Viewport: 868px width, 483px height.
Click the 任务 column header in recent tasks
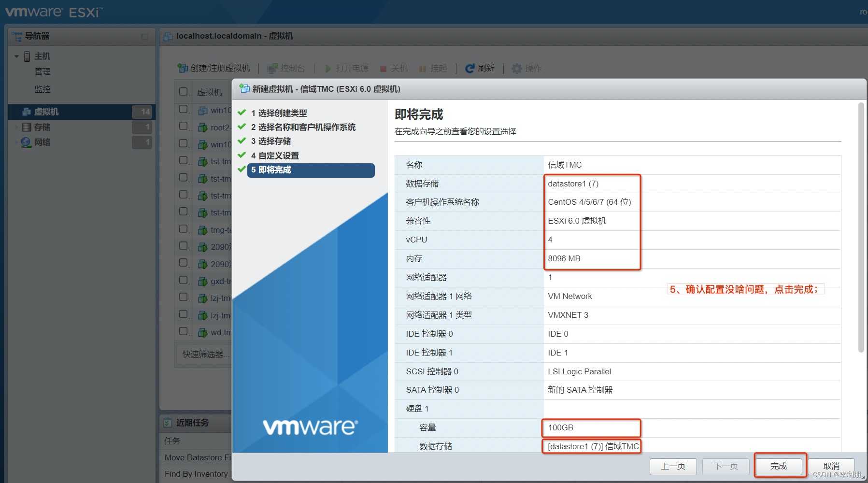172,441
